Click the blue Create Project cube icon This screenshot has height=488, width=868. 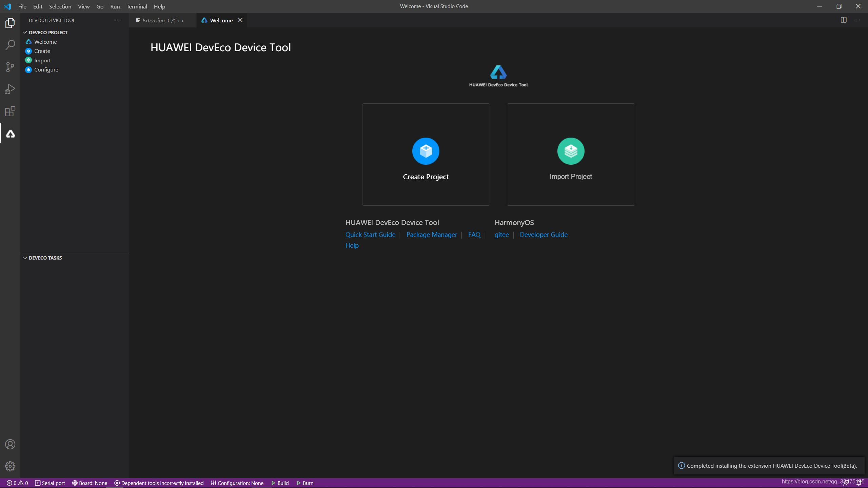point(426,151)
